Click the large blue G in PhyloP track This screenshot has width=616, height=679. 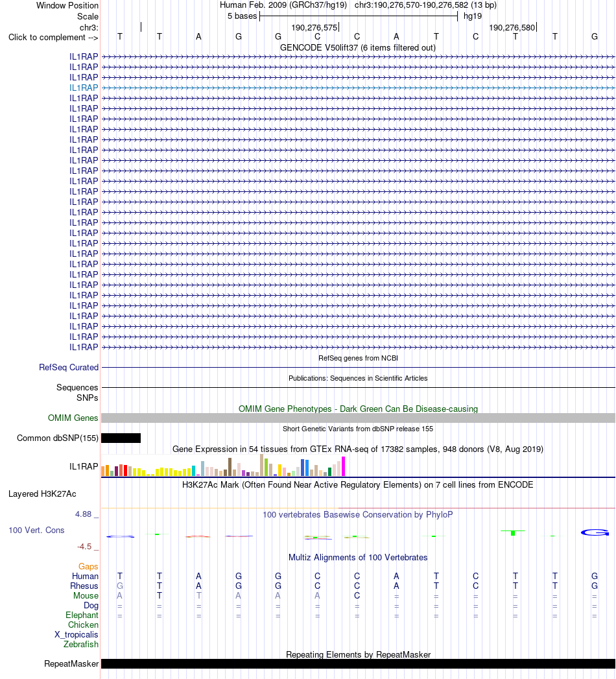[595, 532]
